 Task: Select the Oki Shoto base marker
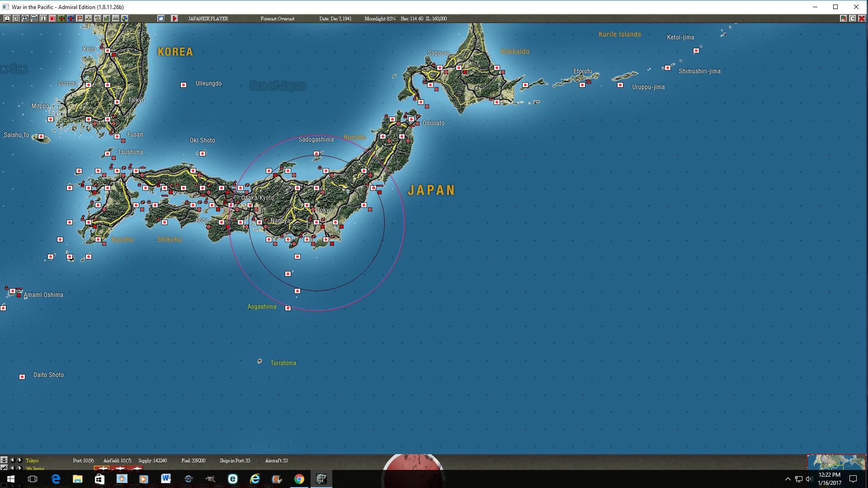tap(203, 154)
